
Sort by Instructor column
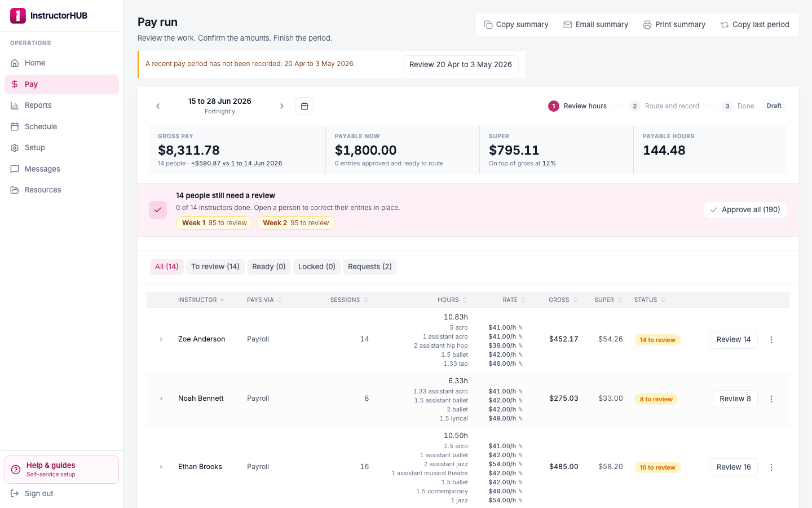pos(201,300)
